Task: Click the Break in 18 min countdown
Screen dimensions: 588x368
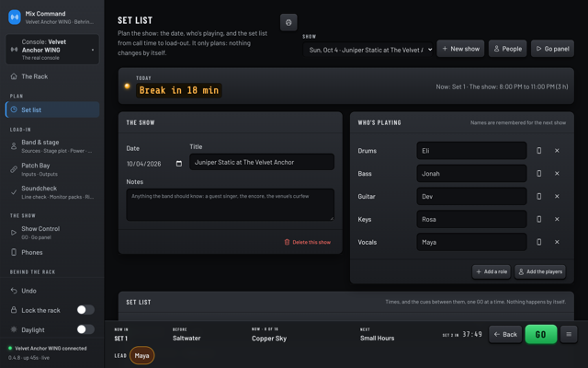Action: pyautogui.click(x=179, y=90)
